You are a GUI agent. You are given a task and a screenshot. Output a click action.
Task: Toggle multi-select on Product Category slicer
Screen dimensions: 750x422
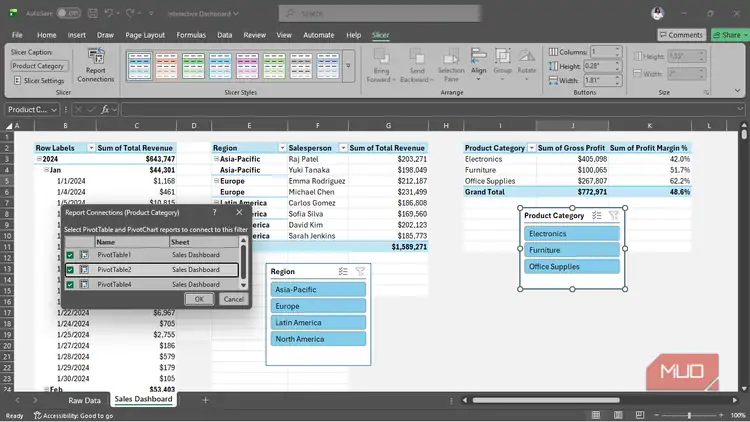tap(596, 216)
